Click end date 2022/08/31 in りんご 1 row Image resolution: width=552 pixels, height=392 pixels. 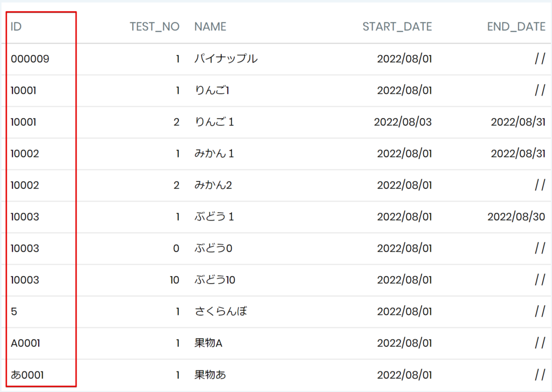[518, 122]
